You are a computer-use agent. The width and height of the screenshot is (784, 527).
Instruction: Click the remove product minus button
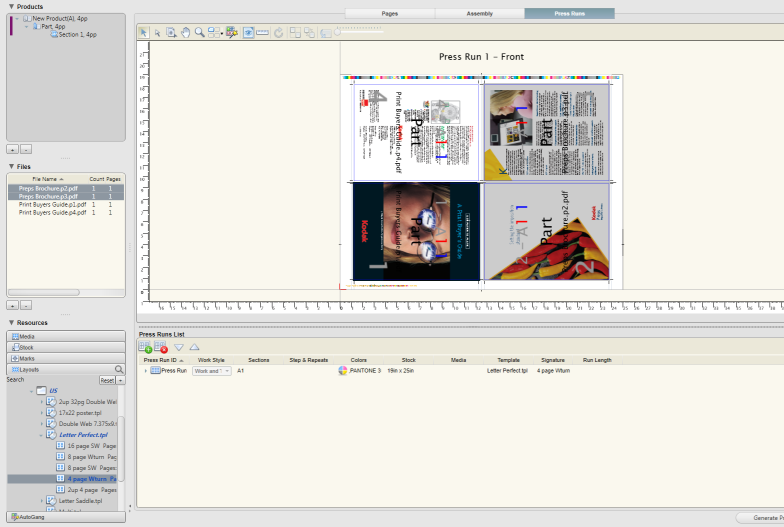[x=26, y=150]
